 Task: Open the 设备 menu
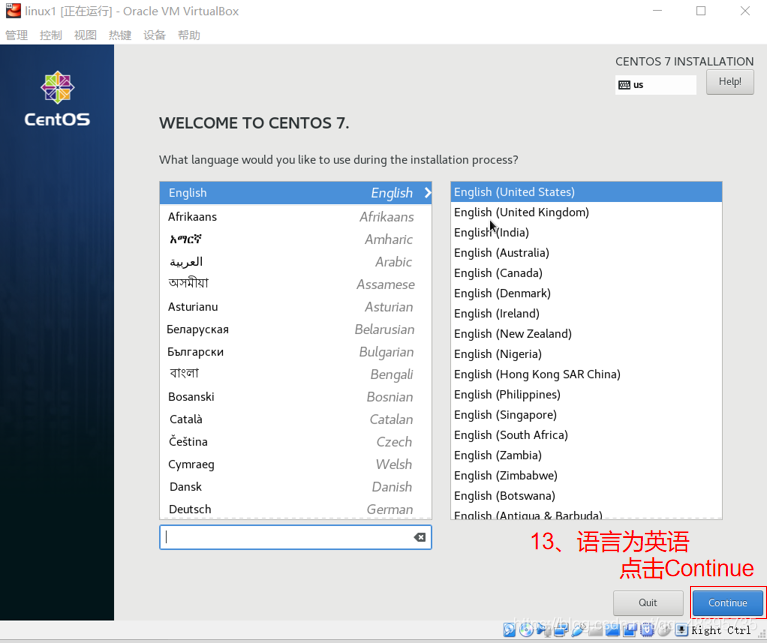(154, 35)
